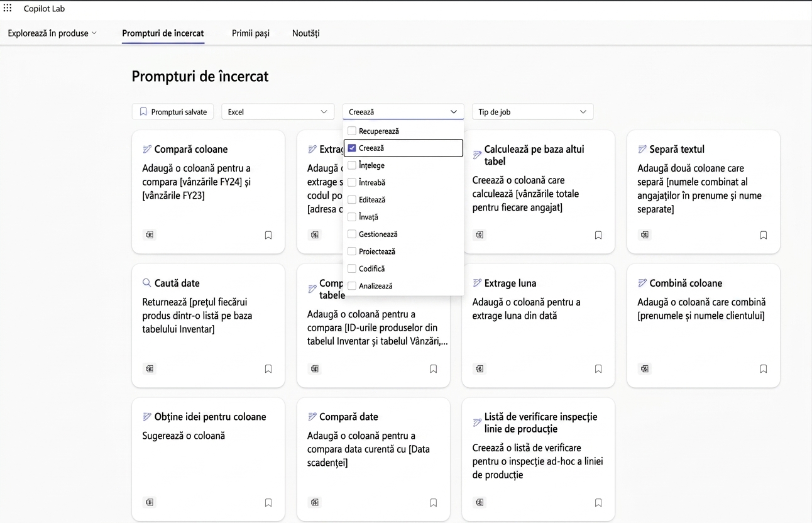This screenshot has width=812, height=523.
Task: Check the Codifică option
Action: coord(352,268)
